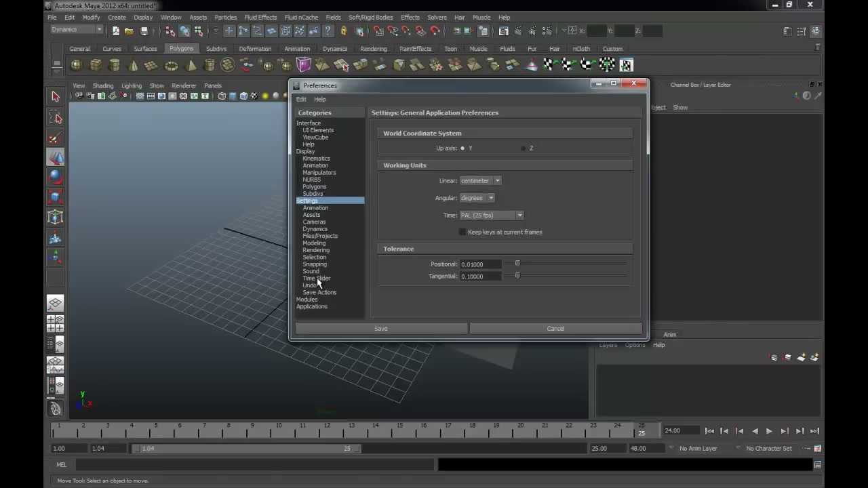This screenshot has width=868, height=488.
Task: Click the purple cube shelf icon
Action: pos(303,65)
